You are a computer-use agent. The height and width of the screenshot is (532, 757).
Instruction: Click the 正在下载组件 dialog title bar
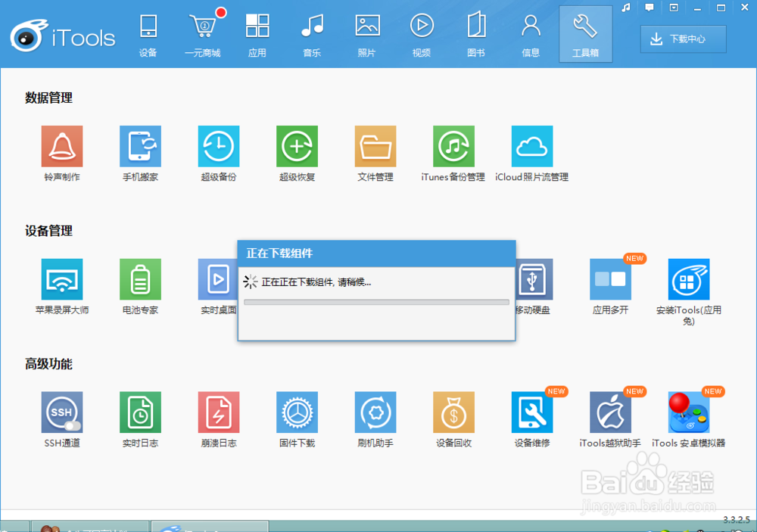(376, 254)
